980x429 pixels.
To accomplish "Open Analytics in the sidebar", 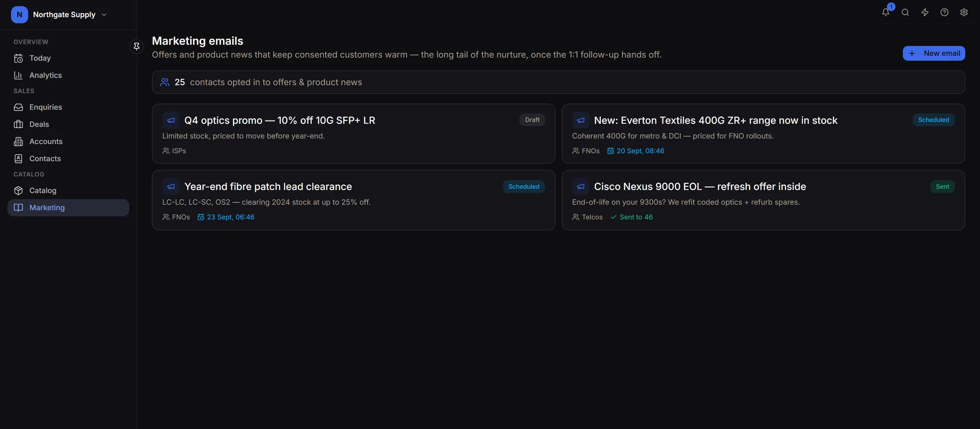I will (68, 75).
